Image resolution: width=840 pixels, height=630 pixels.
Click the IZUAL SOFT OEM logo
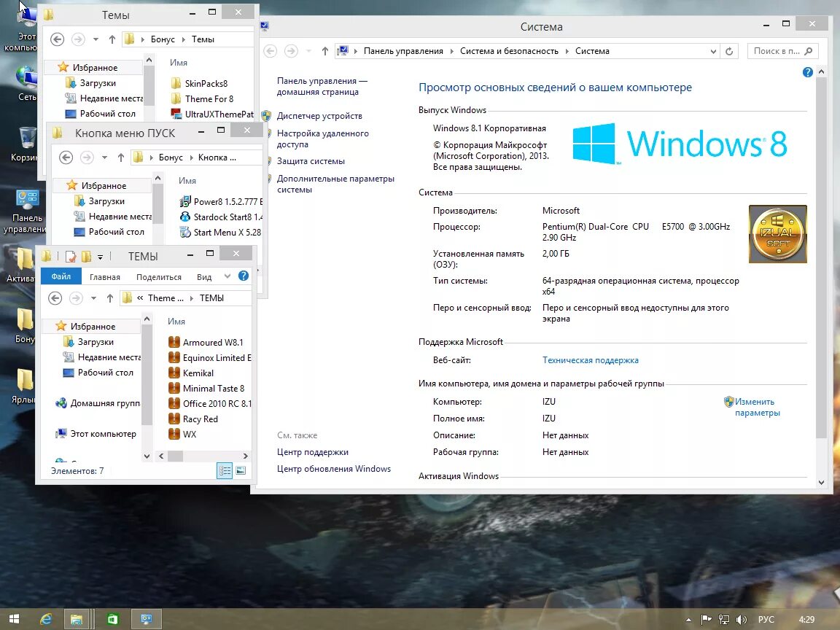tap(778, 234)
